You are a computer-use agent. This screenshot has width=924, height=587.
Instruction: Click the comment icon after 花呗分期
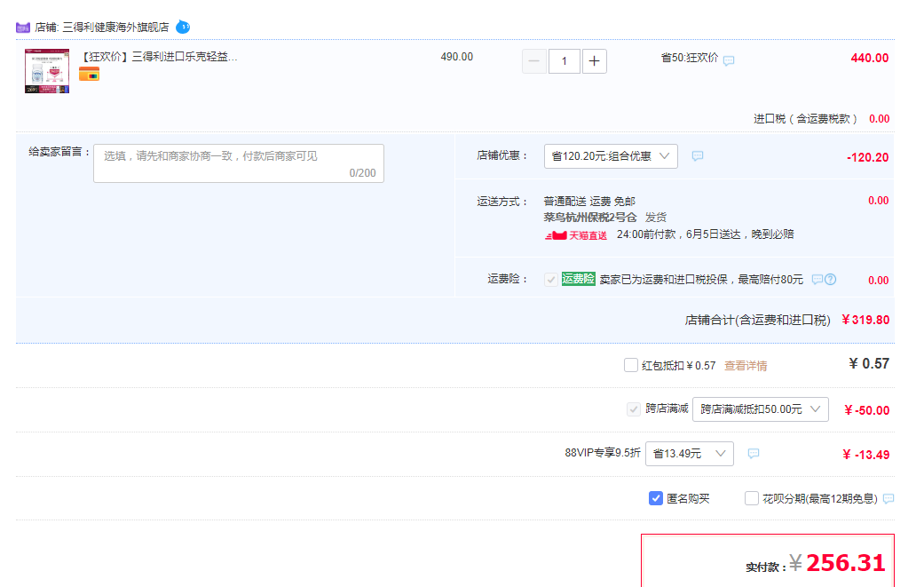[888, 498]
